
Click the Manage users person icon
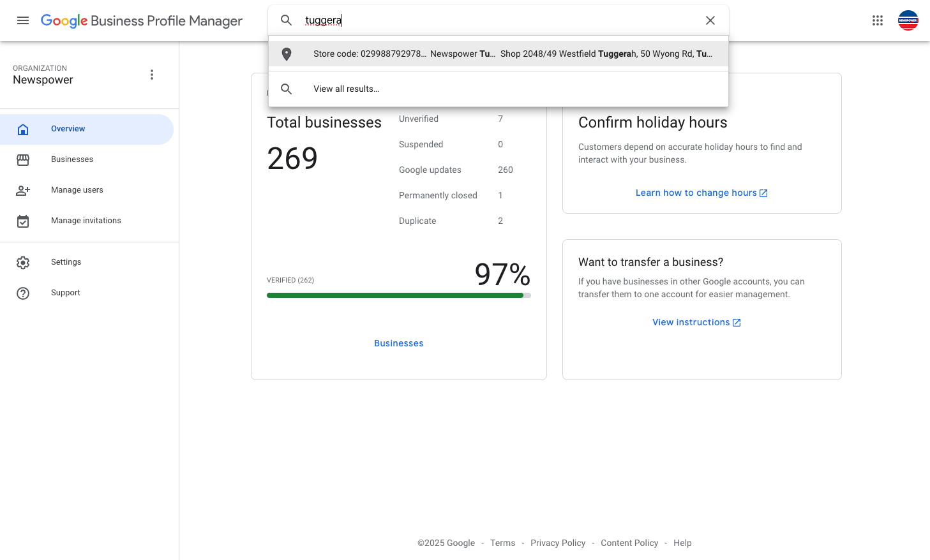(23, 191)
